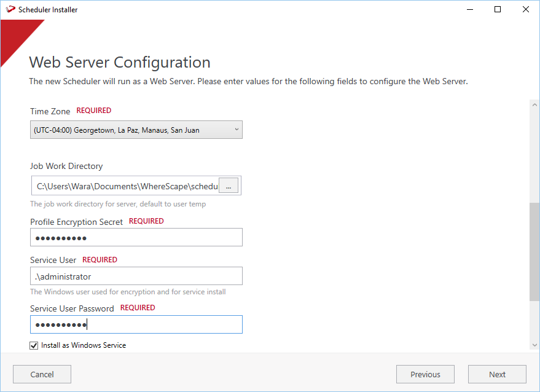Close the Scheduler Installer window
Viewport: 540px width, 392px height.
point(526,10)
